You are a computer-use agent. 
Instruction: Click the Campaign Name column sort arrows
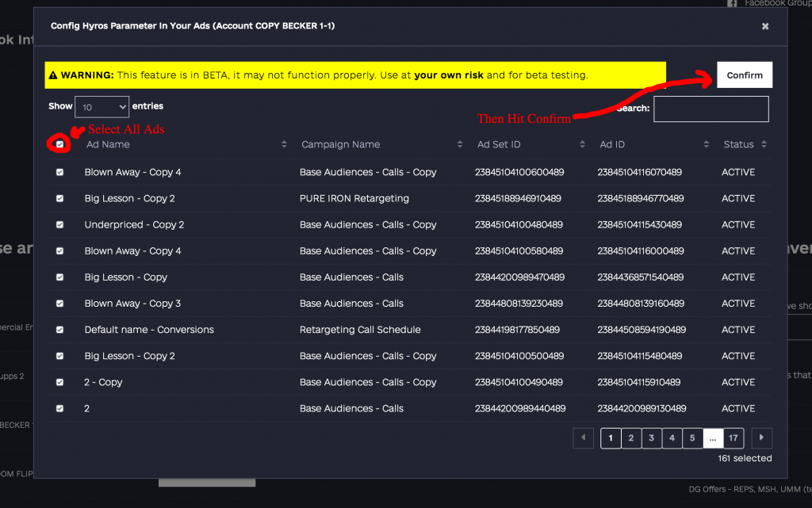(x=459, y=144)
